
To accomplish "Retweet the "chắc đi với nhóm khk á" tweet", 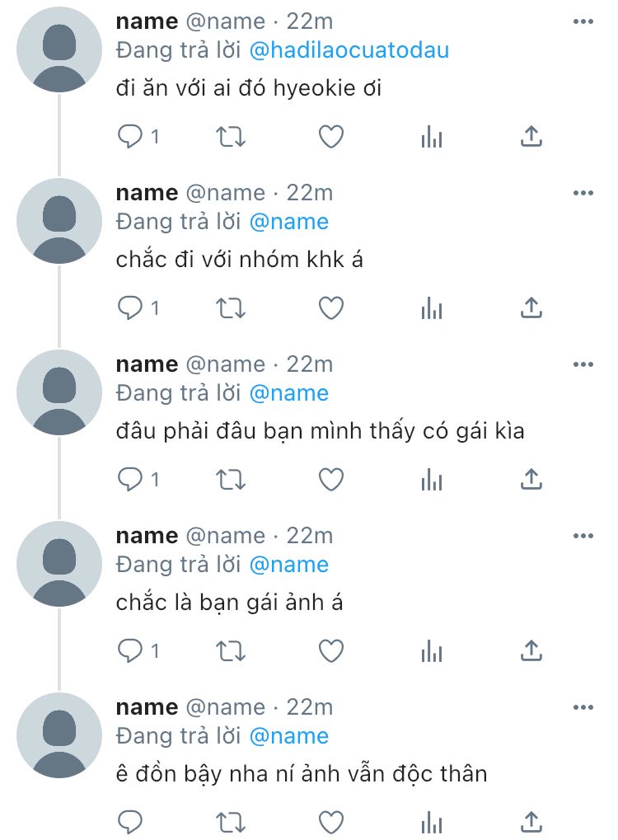I will pyautogui.click(x=231, y=308).
